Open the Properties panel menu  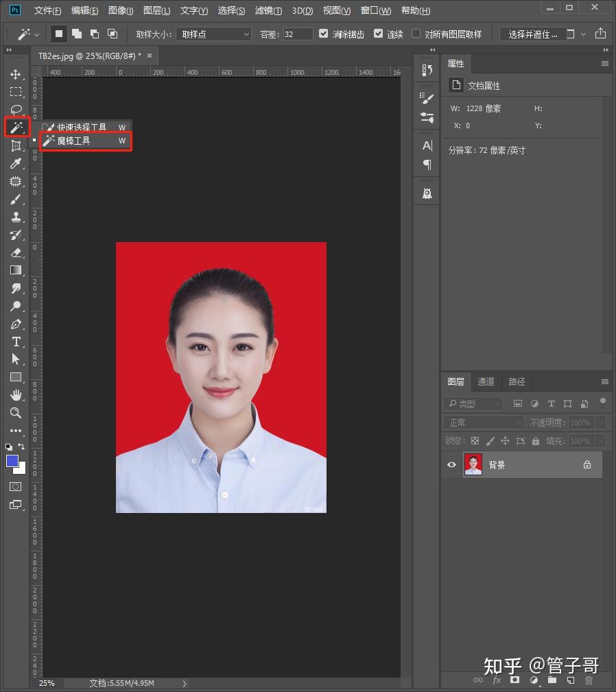(x=605, y=64)
